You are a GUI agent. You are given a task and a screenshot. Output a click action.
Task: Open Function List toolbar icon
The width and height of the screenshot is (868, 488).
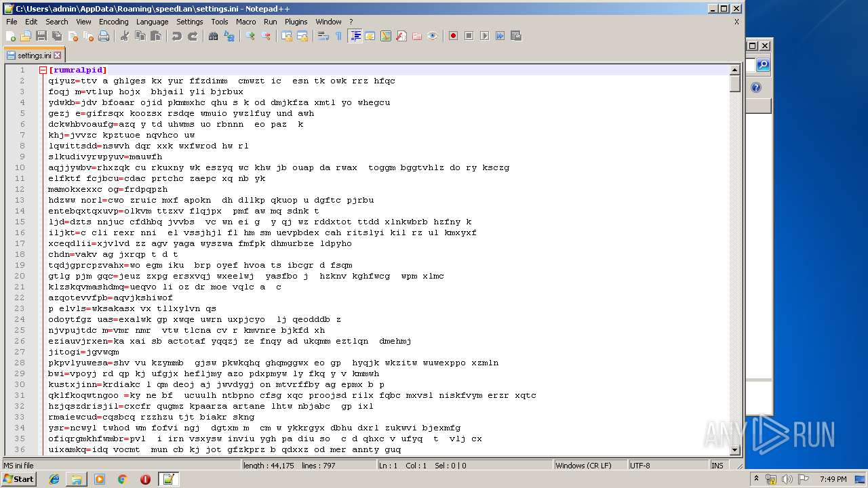point(401,36)
